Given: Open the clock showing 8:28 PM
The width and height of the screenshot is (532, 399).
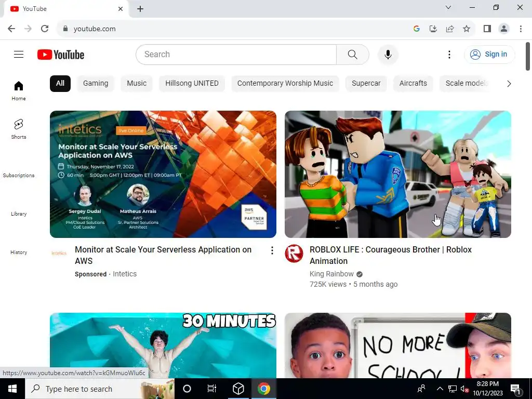Looking at the screenshot, I should pos(487,389).
